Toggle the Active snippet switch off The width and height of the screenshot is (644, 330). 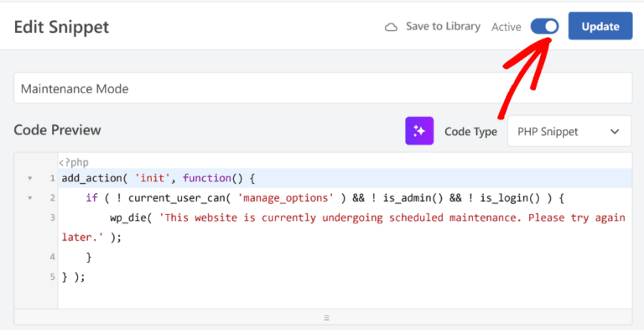click(544, 27)
